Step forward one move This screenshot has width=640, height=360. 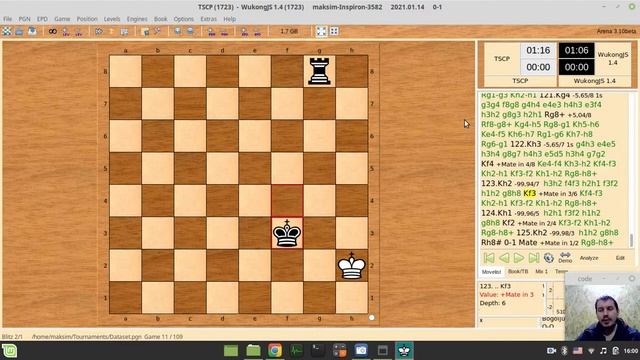click(519, 258)
